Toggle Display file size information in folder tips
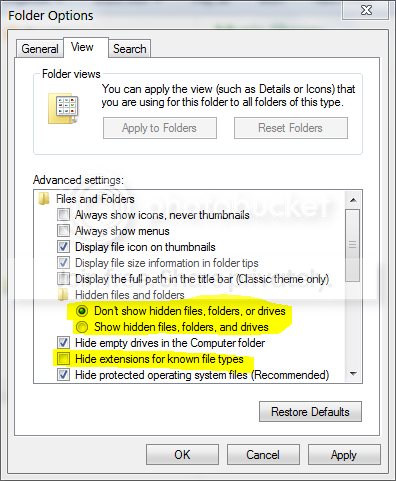Image resolution: width=396 pixels, height=481 pixels. coord(63,263)
